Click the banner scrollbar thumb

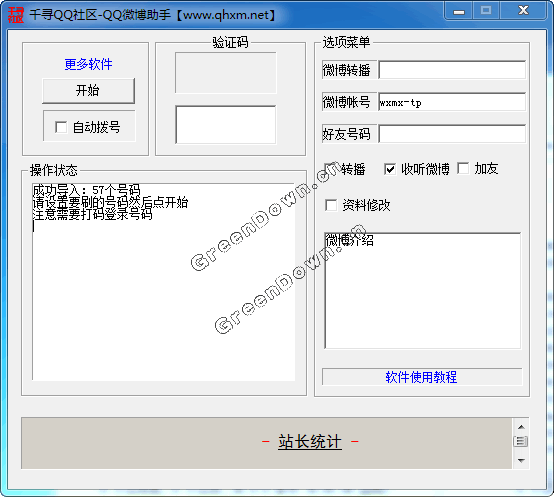point(521,441)
